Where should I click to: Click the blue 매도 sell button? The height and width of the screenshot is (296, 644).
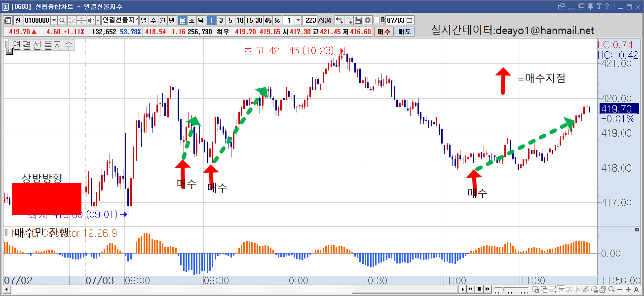click(404, 32)
